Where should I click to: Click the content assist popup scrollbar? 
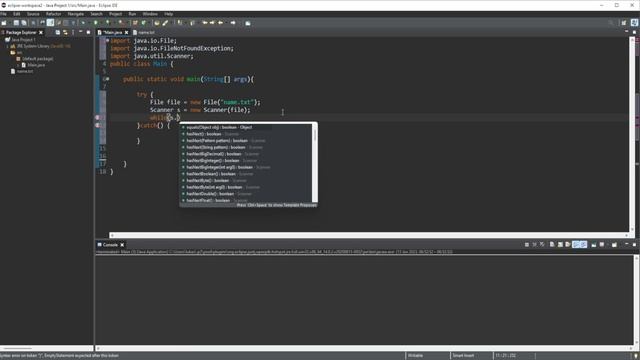pos(315,163)
